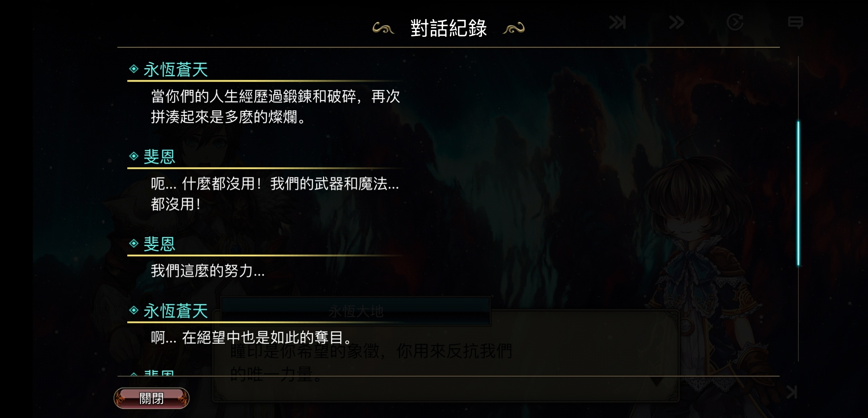Image resolution: width=868 pixels, height=418 pixels.
Task: Open the dialogue log speech-bubble icon
Action: pyautogui.click(x=795, y=22)
